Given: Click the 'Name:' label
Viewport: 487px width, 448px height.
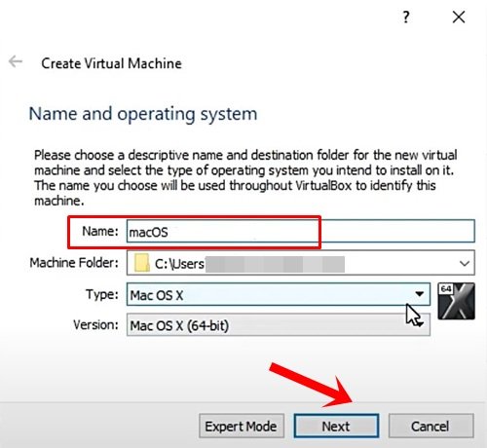Looking at the screenshot, I should click(100, 231).
